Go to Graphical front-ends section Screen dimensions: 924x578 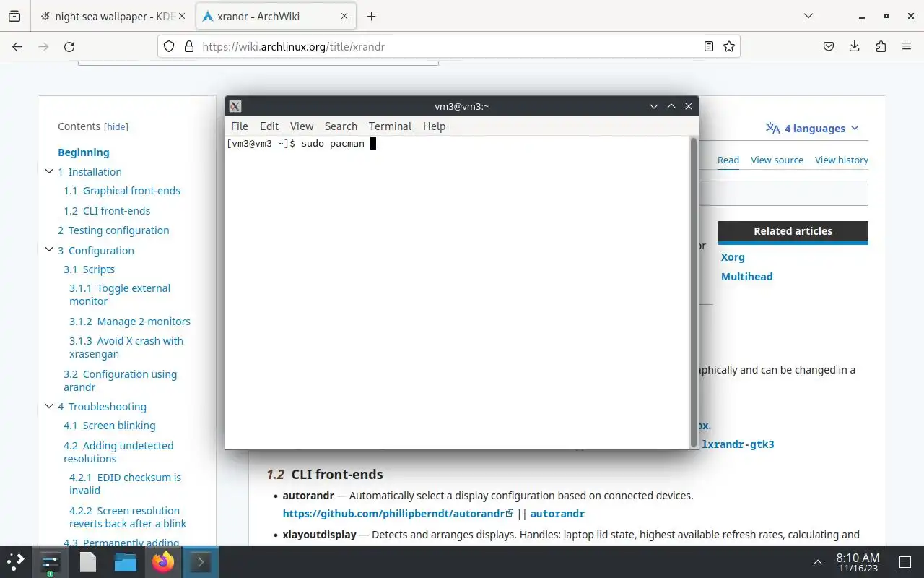click(x=122, y=191)
